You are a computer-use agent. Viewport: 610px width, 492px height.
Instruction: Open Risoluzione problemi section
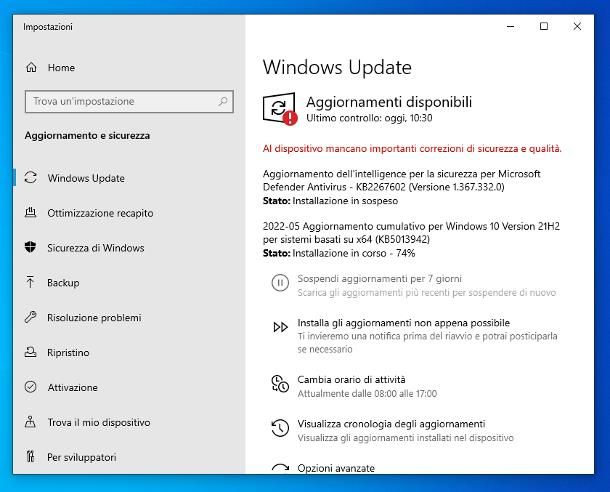[94, 318]
